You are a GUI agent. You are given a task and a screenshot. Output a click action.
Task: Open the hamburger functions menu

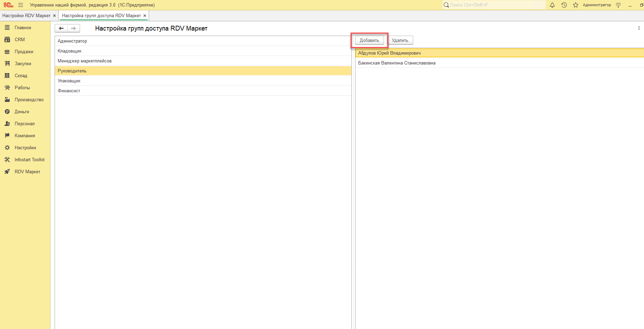(21, 5)
